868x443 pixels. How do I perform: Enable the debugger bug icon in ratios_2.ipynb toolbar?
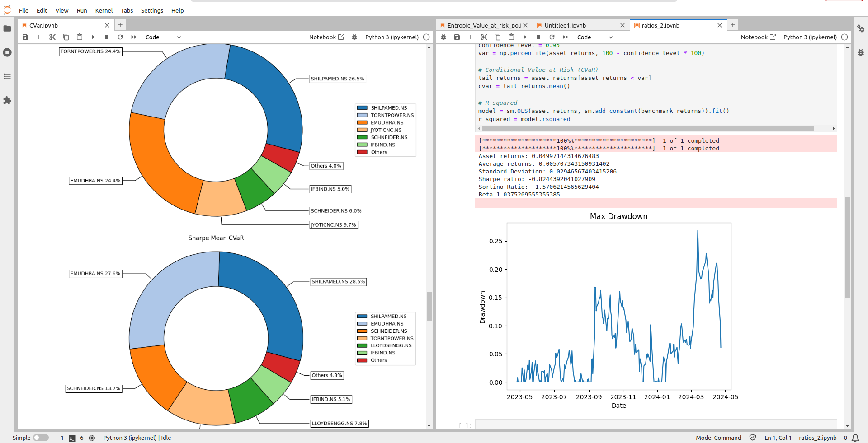coord(443,37)
